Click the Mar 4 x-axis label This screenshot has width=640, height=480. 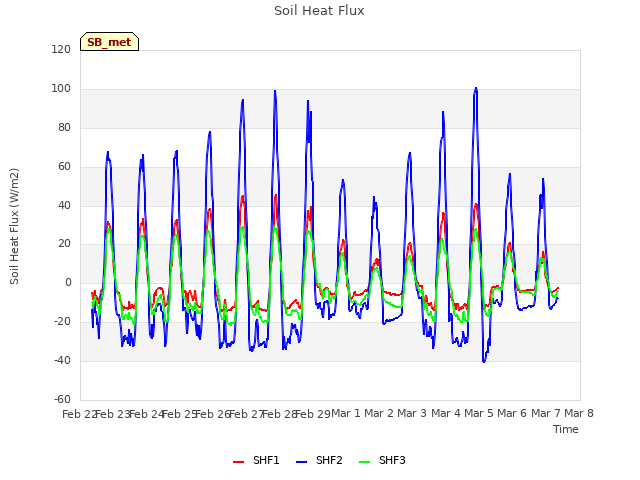pos(446,413)
